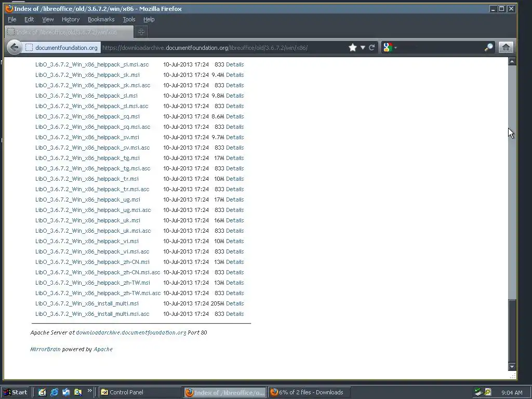The image size is (532, 399).
Task: Open a new tab with the plus button
Action: 141,32
